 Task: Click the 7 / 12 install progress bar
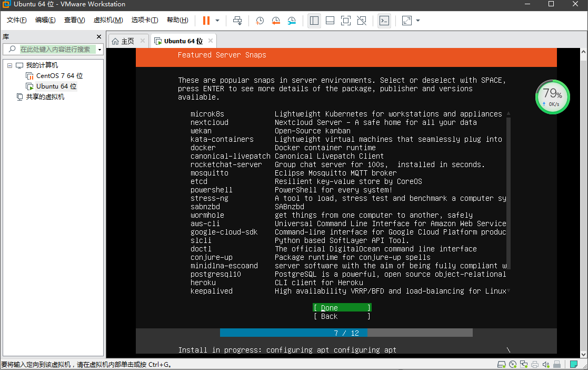tap(346, 333)
